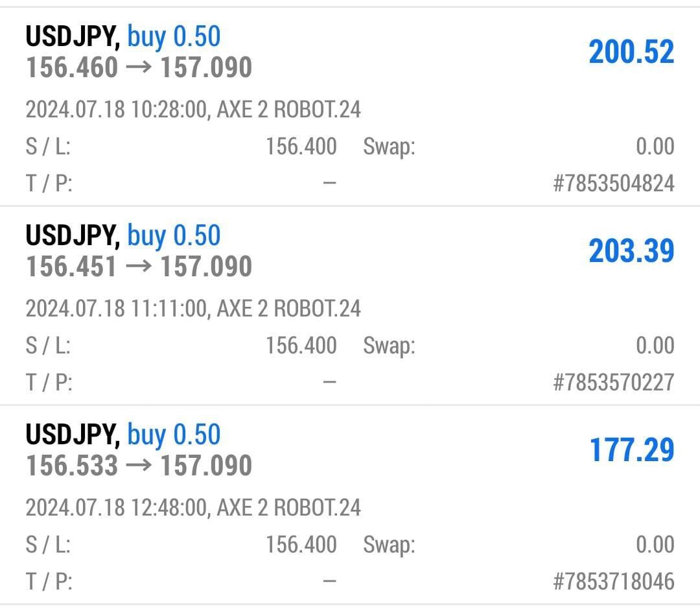Select the 177.29 profit figure

631,450
